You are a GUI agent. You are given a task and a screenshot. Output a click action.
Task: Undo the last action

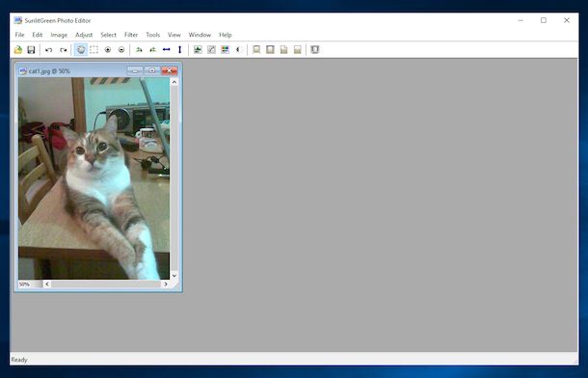[x=49, y=49]
